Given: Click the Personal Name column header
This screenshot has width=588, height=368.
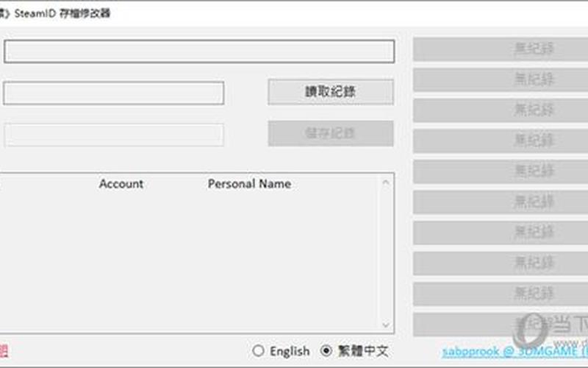Looking at the screenshot, I should [x=249, y=183].
